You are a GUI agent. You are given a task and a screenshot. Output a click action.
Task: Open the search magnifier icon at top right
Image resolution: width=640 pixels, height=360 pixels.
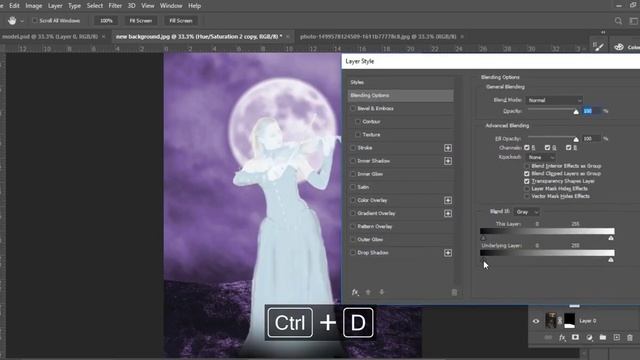point(618,21)
